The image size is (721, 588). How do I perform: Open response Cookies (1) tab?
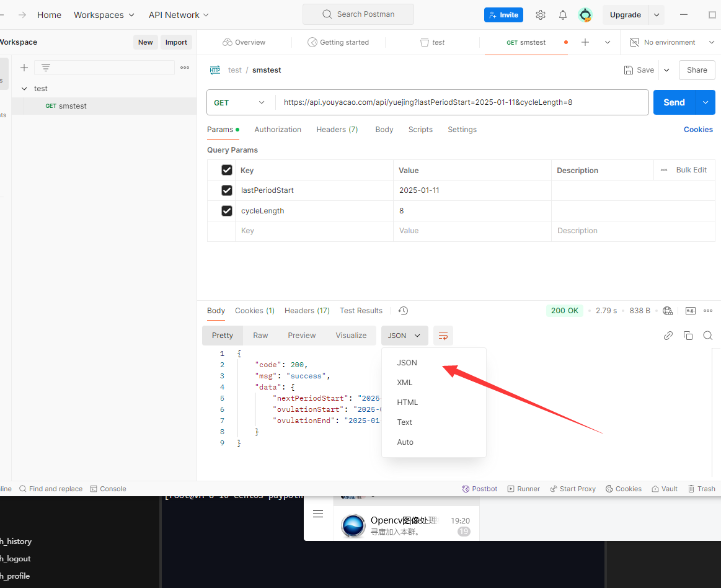[x=254, y=311]
